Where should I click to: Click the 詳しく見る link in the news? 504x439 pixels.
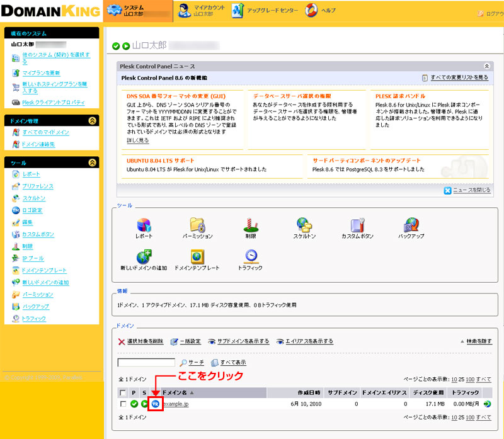point(138,140)
